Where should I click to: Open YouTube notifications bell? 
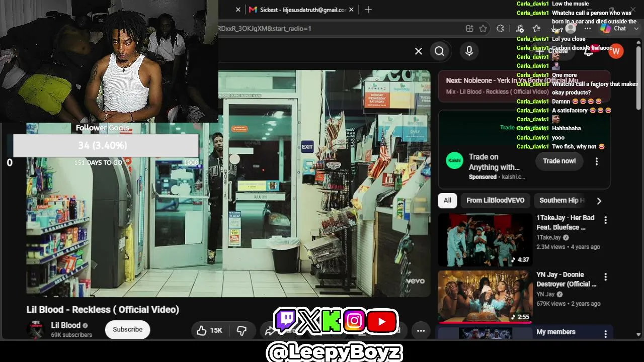[x=589, y=51]
